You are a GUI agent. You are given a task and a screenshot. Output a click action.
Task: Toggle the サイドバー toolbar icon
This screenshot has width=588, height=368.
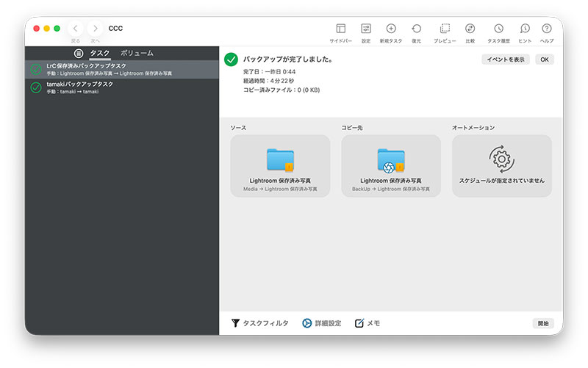click(x=340, y=29)
